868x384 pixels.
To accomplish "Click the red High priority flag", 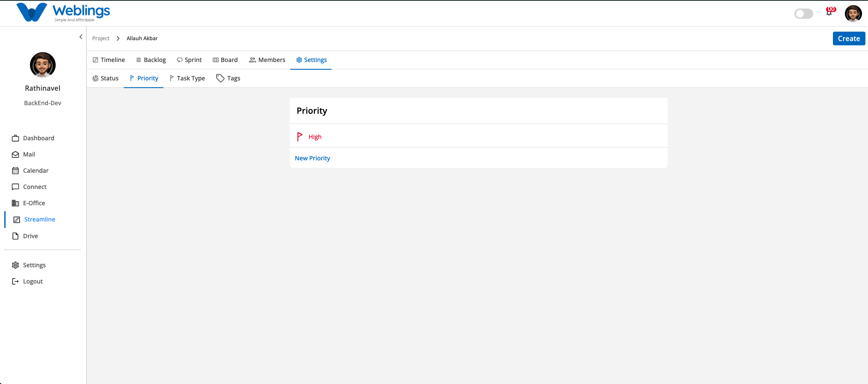I will [300, 137].
